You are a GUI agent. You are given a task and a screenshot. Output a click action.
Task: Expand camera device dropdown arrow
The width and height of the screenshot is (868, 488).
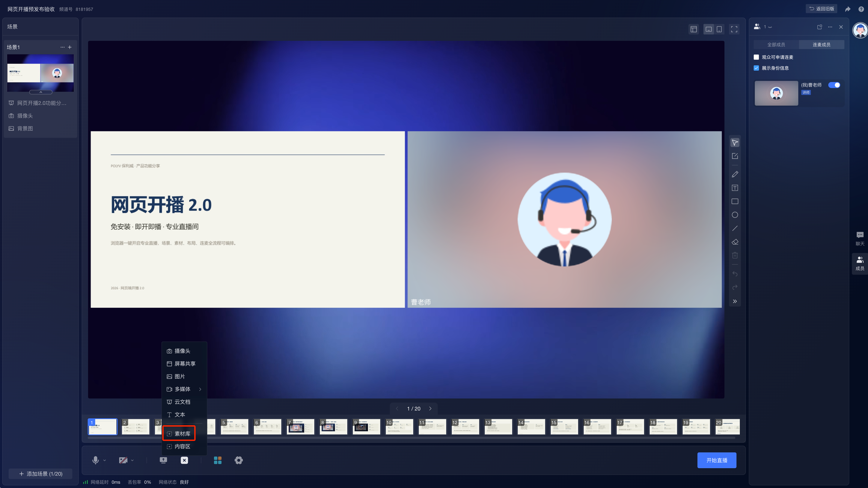(132, 460)
